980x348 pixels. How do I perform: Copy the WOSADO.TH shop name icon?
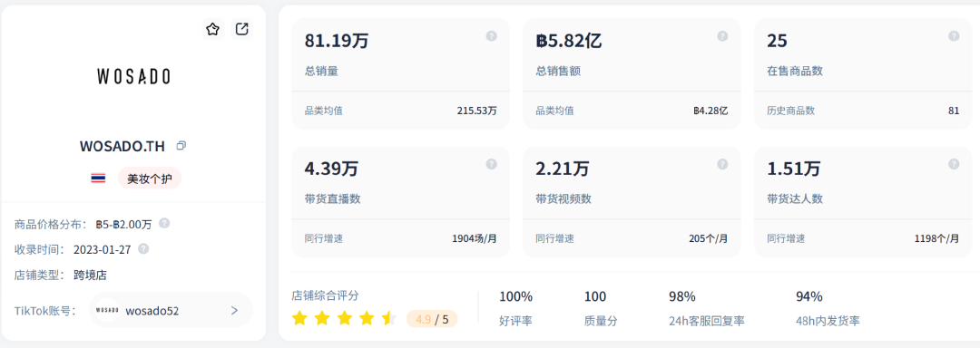(181, 146)
